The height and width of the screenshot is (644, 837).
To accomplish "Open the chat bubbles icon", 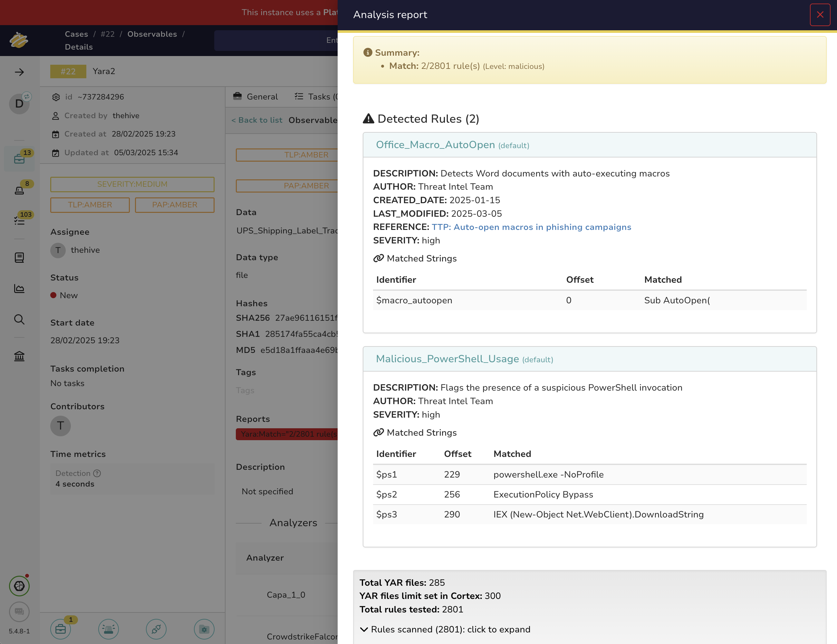I will [19, 611].
